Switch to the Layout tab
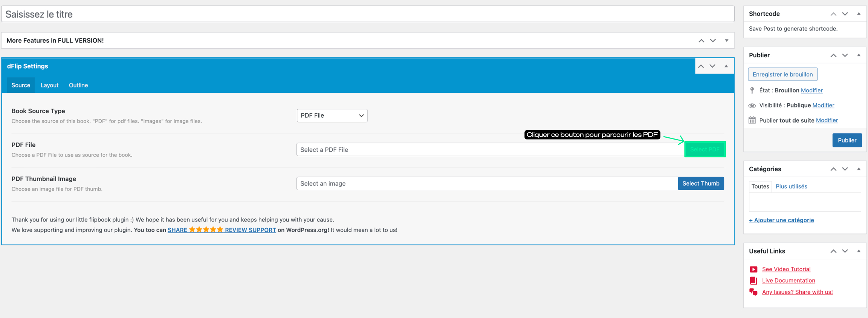The image size is (868, 318). pyautogui.click(x=49, y=85)
